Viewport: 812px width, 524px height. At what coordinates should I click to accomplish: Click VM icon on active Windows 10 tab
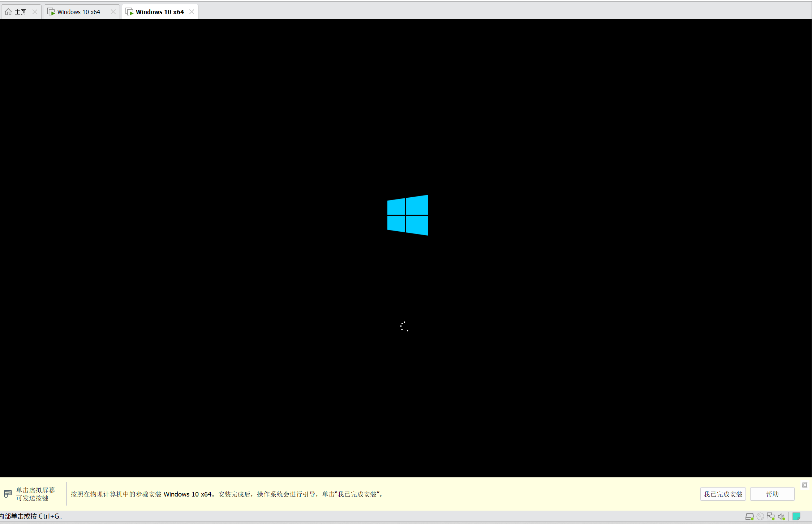[x=129, y=12]
